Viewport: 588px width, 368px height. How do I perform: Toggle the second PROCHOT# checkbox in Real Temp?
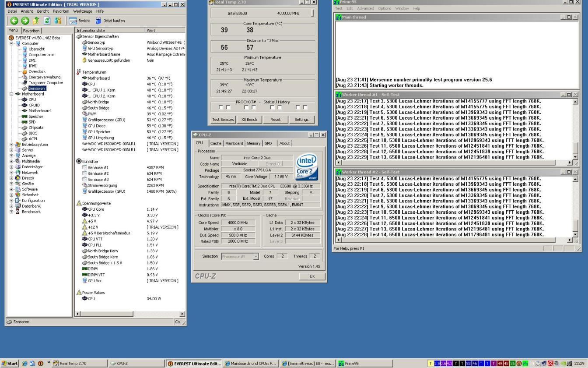tap(228, 107)
